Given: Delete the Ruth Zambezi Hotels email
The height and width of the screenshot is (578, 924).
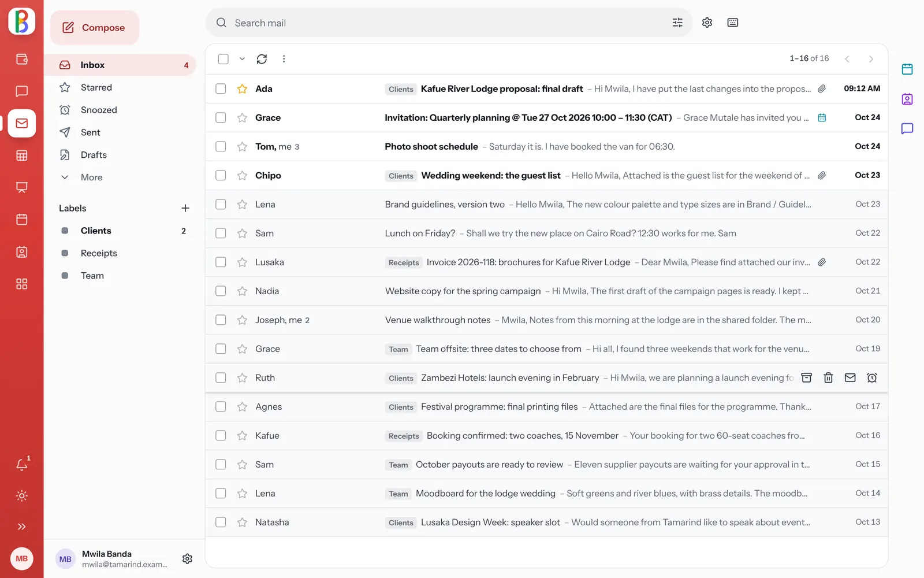Looking at the screenshot, I should point(828,377).
